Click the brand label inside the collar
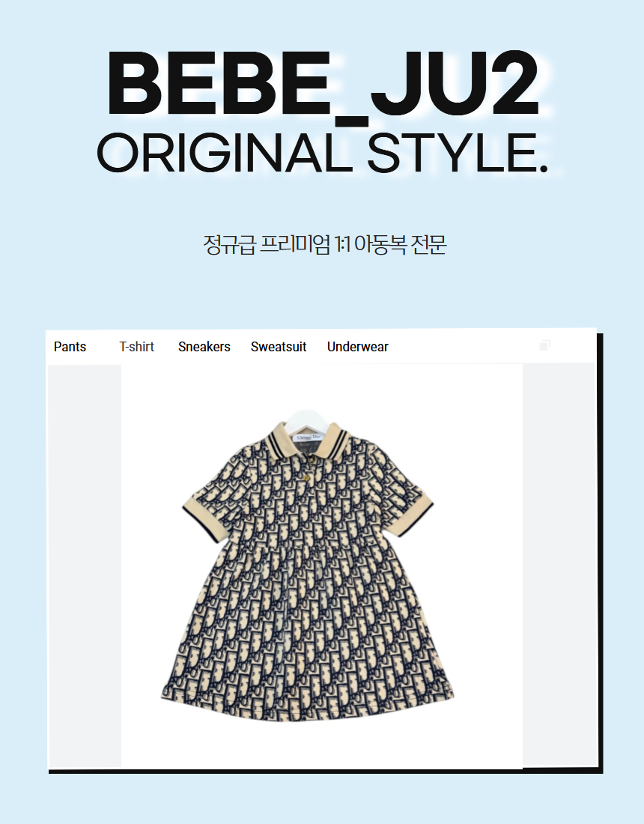644x824 pixels. tap(308, 437)
